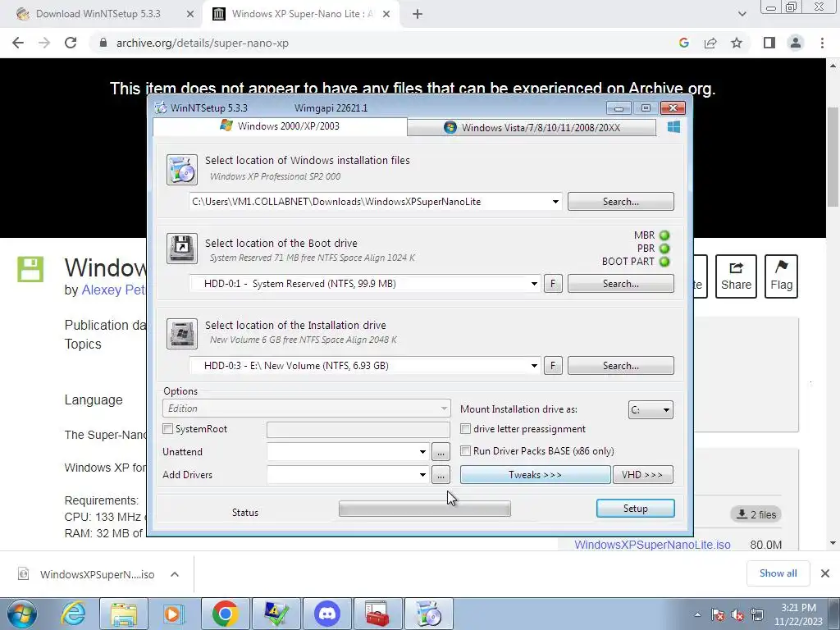840x630 pixels.
Task: Open Chrome side panel
Action: (769, 43)
